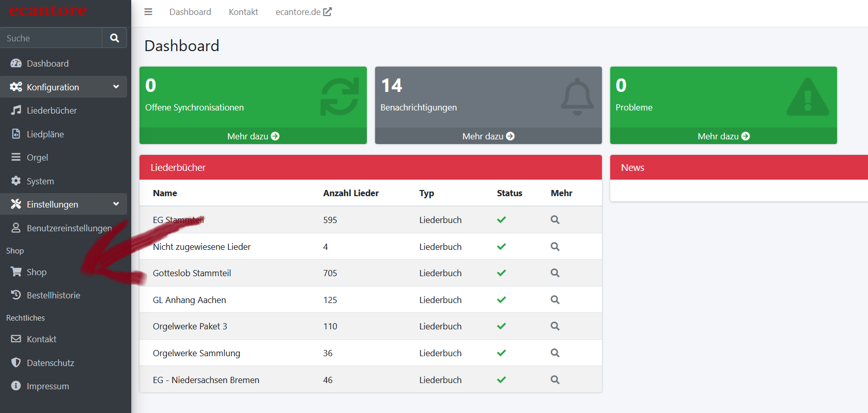Click Dashboard link in top navigation
The image size is (868, 413).
coord(190,12)
